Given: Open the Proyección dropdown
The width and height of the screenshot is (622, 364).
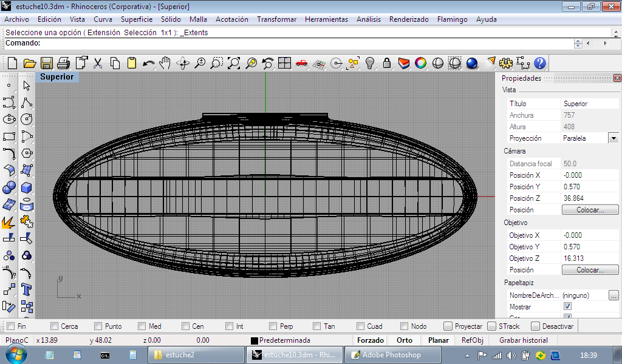Looking at the screenshot, I should pos(613,138).
